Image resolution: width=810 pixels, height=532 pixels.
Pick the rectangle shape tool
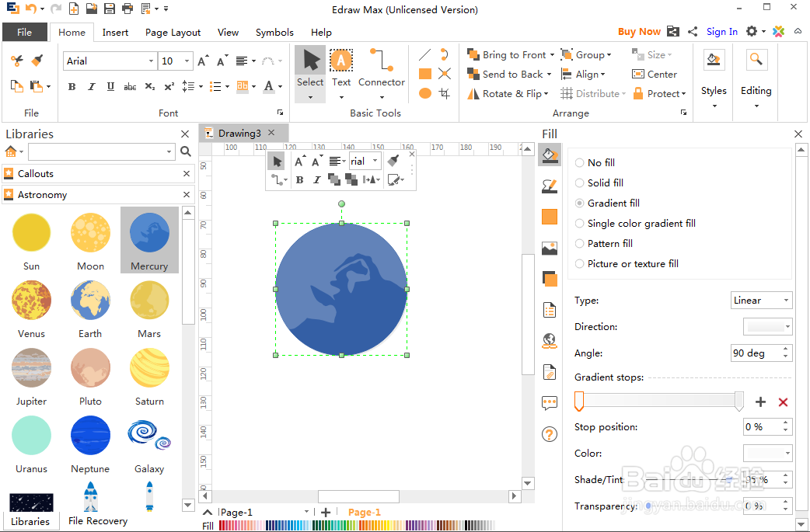(425, 74)
